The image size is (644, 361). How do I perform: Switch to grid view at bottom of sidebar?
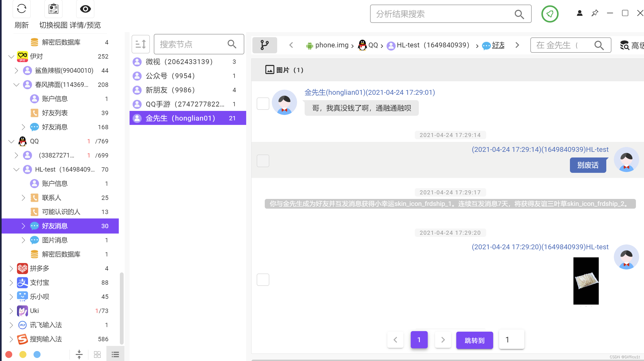tap(97, 354)
